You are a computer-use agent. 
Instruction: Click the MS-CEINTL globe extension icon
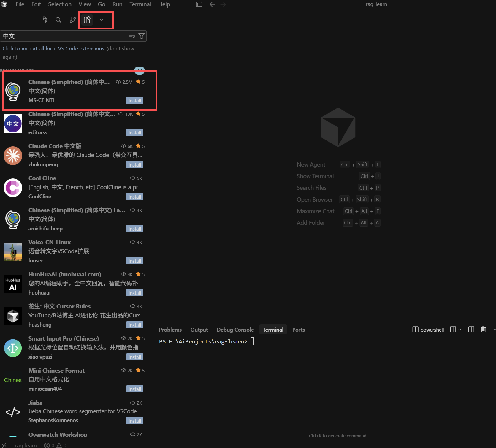13,91
